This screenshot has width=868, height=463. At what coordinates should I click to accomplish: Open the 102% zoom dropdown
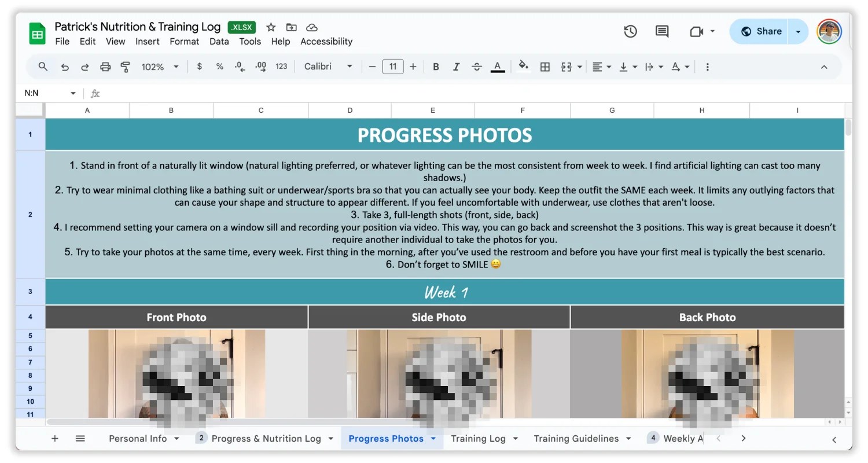click(x=160, y=67)
